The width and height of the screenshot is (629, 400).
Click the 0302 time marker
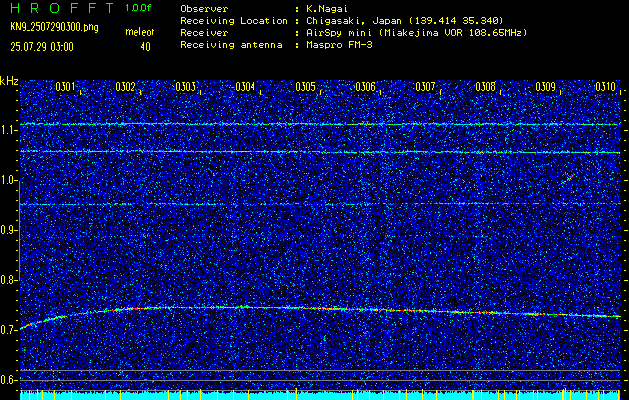[x=125, y=87]
